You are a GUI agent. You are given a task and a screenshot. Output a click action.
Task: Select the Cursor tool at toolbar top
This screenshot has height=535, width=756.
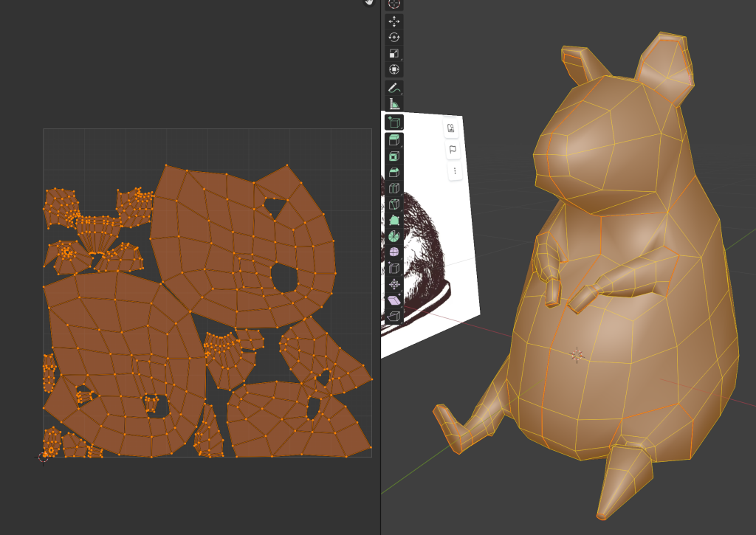[x=394, y=4]
